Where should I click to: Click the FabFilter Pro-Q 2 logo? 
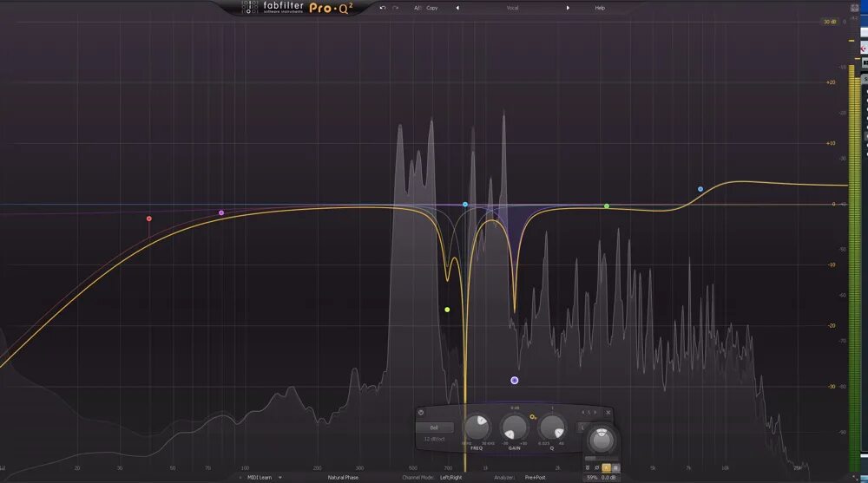[x=298, y=7]
